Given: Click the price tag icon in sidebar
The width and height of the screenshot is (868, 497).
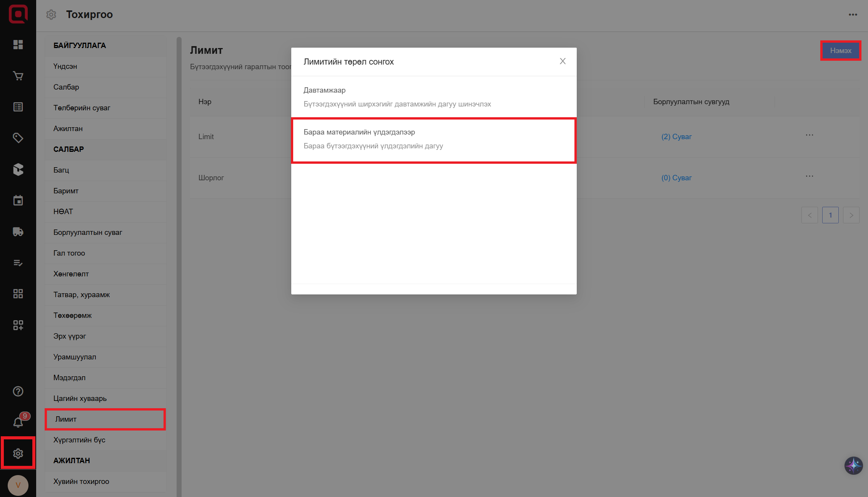Looking at the screenshot, I should tap(18, 138).
